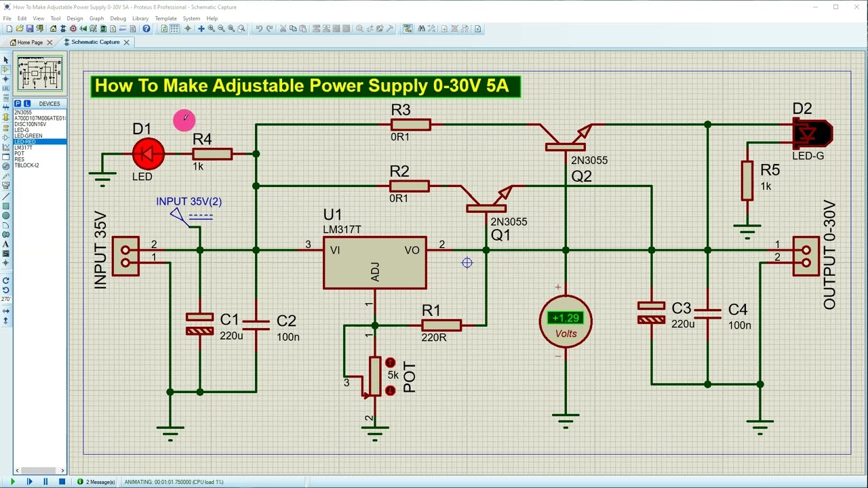Center view with the pan icon
The image size is (868, 488).
coord(201,28)
